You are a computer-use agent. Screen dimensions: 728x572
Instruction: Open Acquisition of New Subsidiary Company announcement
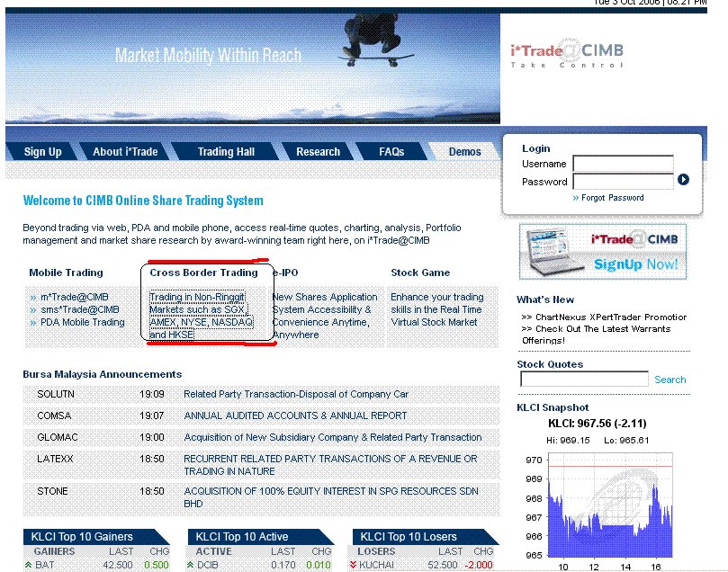pos(333,437)
